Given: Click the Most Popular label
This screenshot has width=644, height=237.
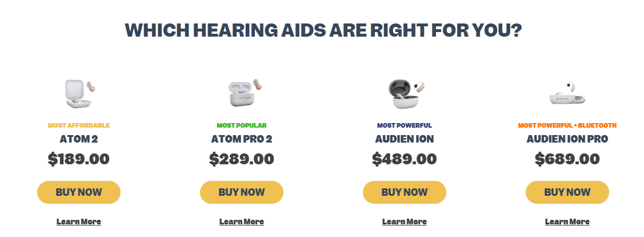Looking at the screenshot, I should 242,125.
